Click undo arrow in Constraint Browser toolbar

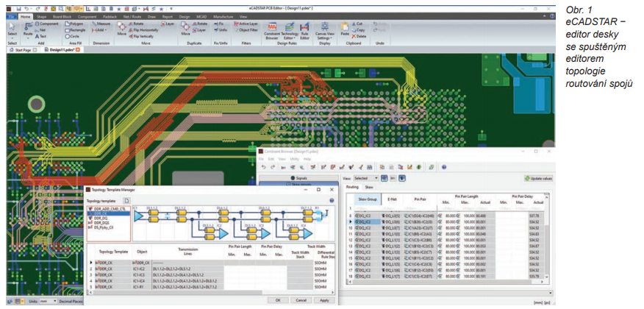[263, 167]
